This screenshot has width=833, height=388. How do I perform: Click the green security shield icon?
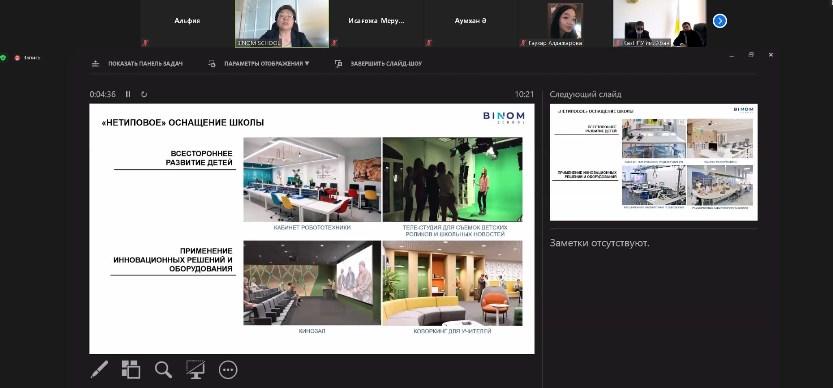coord(3,57)
